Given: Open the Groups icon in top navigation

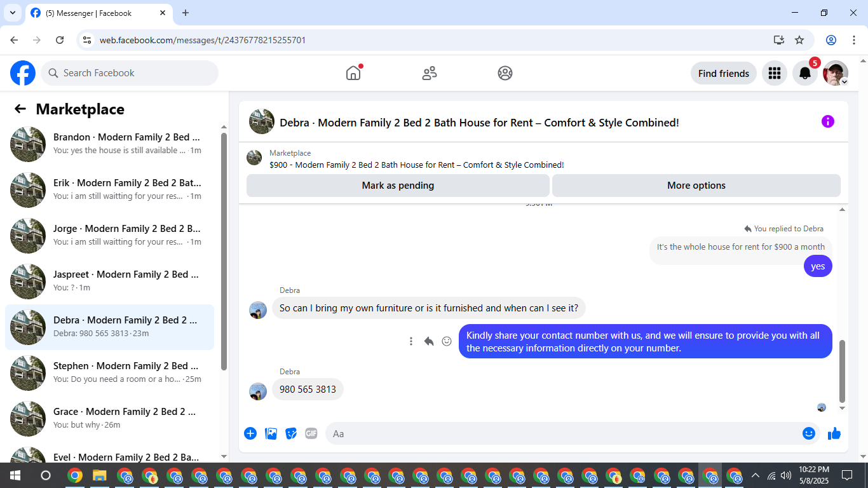Looking at the screenshot, I should 505,73.
